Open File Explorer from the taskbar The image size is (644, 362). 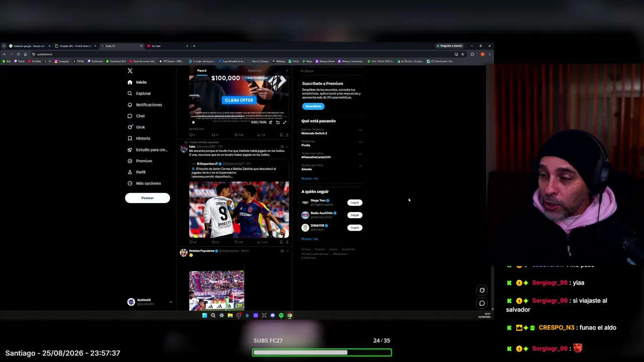pos(230,316)
